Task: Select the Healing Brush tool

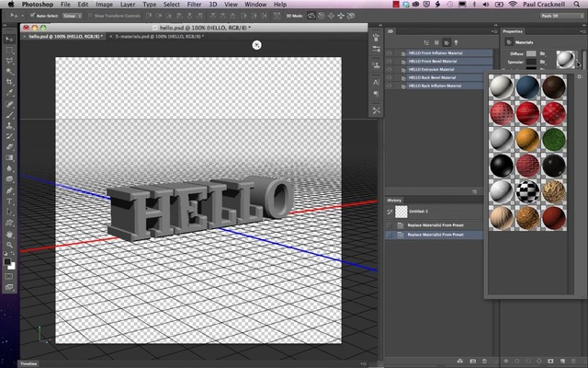Action: click(x=9, y=104)
